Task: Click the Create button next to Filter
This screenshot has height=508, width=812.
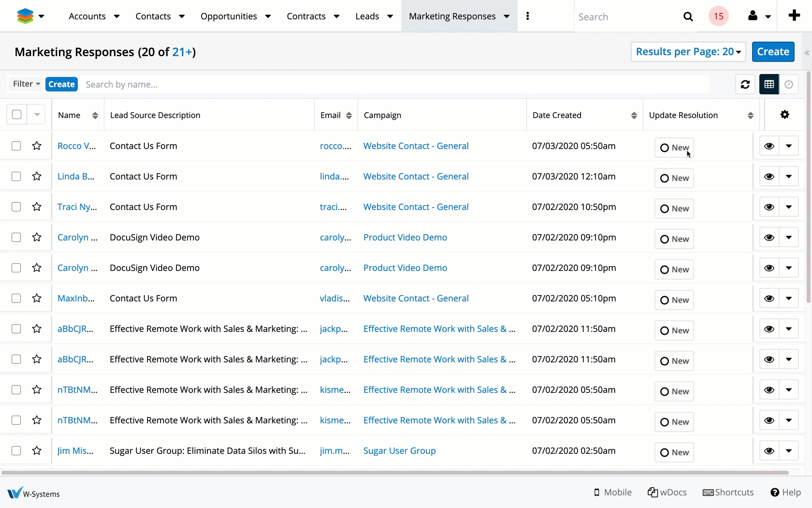Action: [61, 84]
